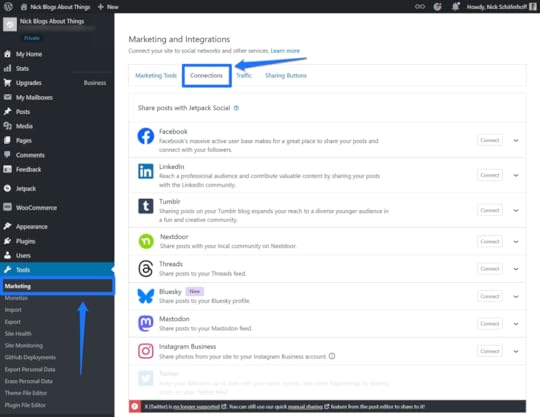This screenshot has height=417, width=540.
Task: Open the Sharing Buttons tab
Action: click(286, 75)
